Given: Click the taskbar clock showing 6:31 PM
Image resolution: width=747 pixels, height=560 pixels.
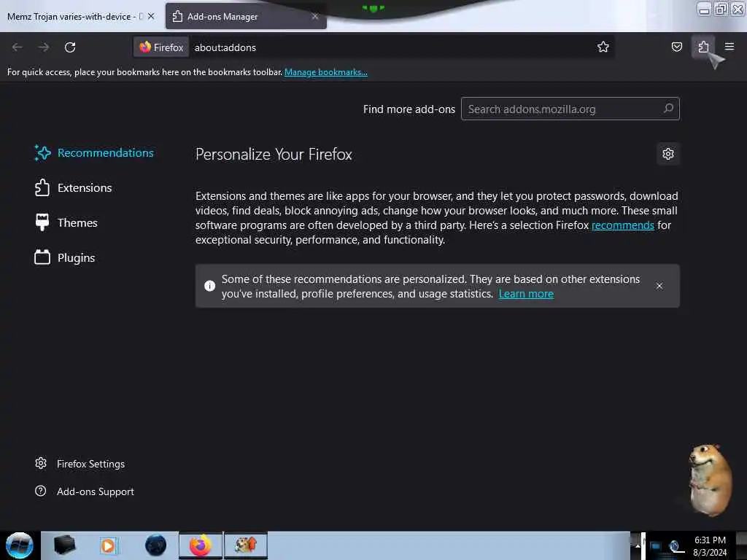Looking at the screenshot, I should (x=710, y=546).
